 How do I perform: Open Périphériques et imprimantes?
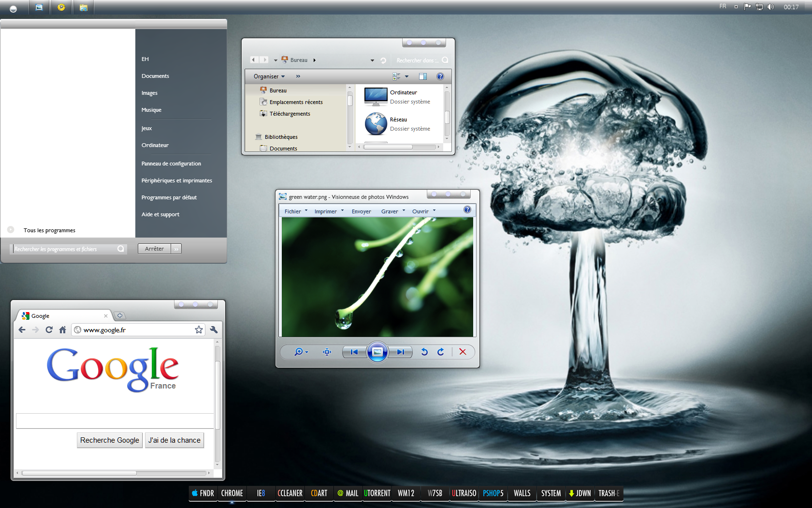tap(177, 180)
